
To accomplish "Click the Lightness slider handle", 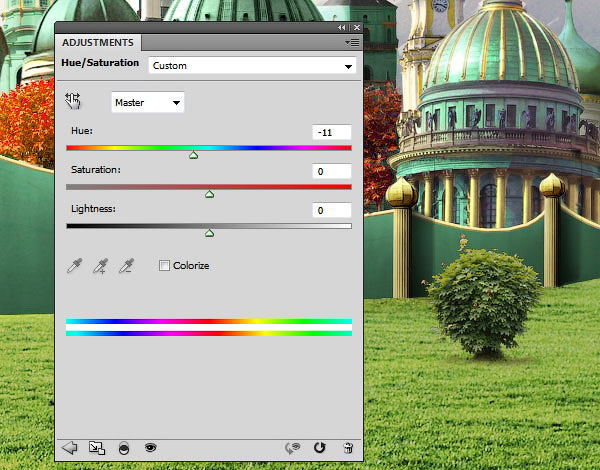I will 209,233.
